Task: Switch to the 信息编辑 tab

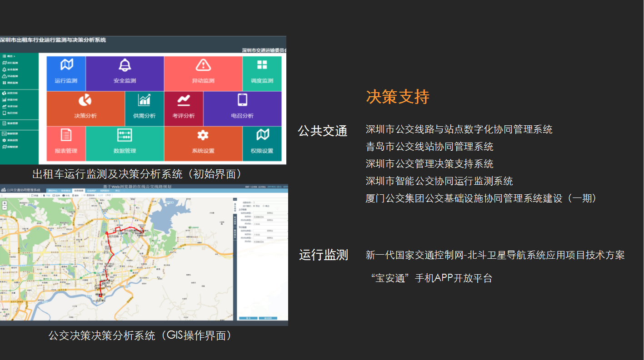Action: (79, 191)
